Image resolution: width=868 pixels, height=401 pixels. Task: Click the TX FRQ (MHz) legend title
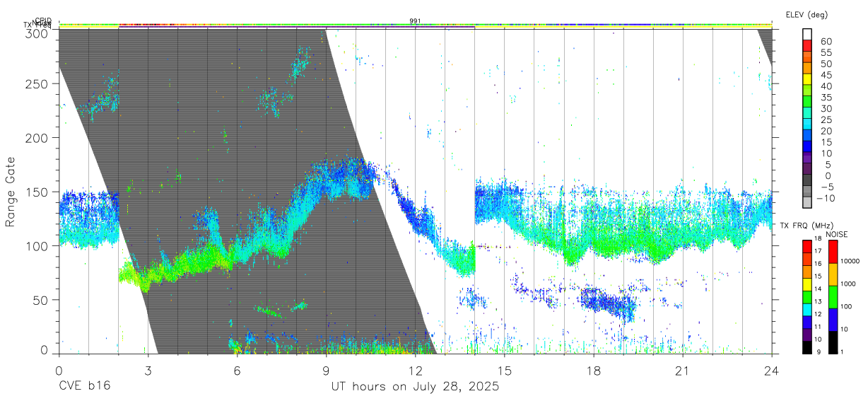(x=805, y=226)
